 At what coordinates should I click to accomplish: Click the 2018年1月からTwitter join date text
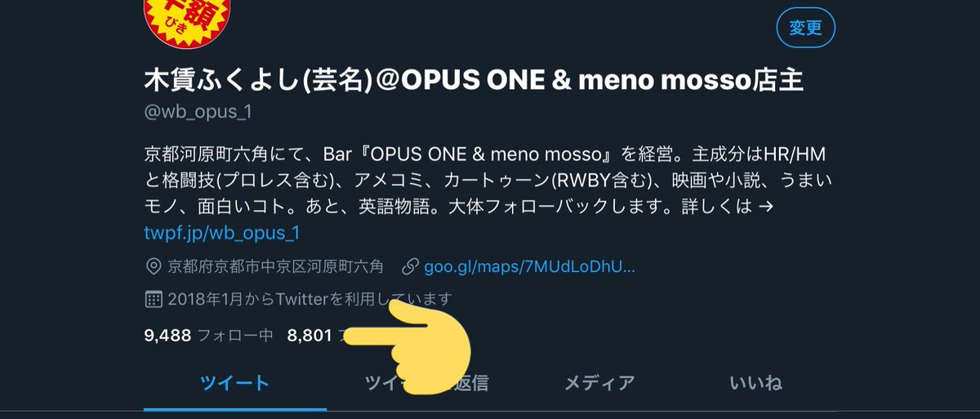pos(310,299)
